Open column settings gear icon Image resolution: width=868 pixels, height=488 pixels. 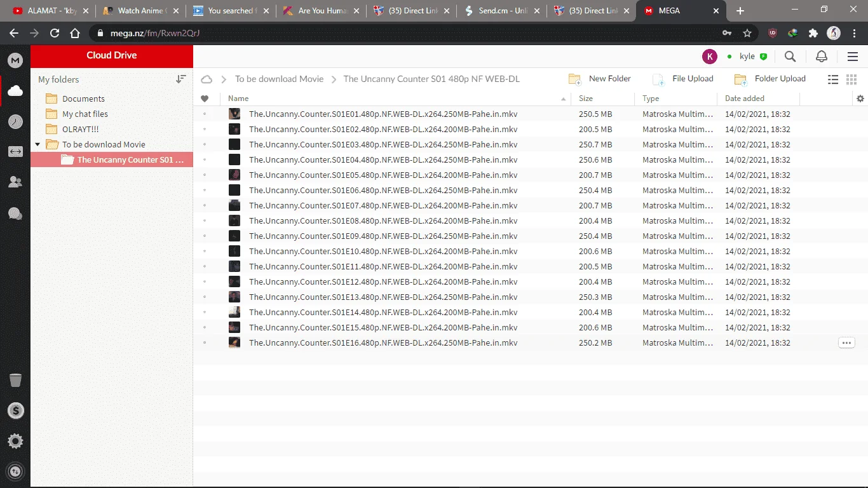point(860,98)
